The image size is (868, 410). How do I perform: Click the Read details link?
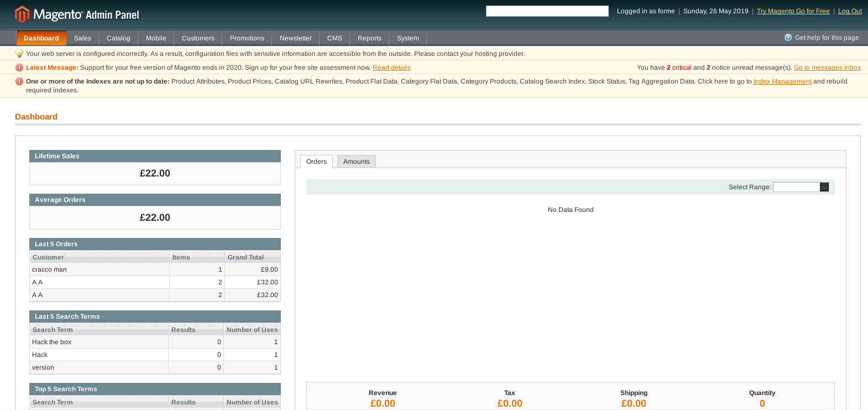click(x=391, y=68)
